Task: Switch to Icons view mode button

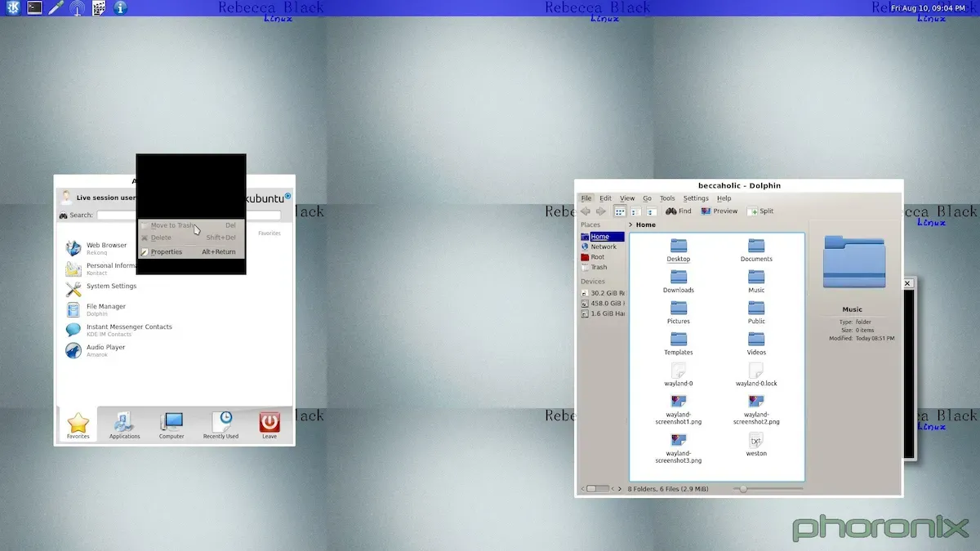Action: (x=620, y=211)
